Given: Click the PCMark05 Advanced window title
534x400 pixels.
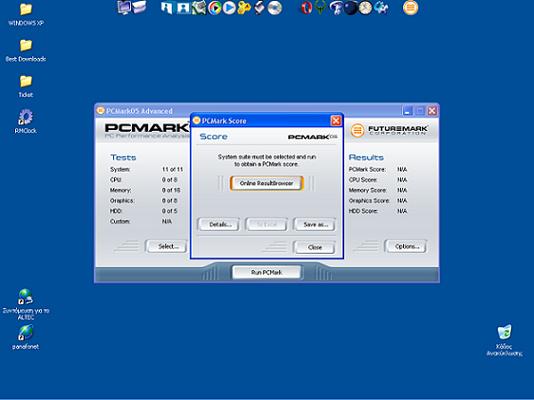Looking at the screenshot, I should tap(139, 111).
